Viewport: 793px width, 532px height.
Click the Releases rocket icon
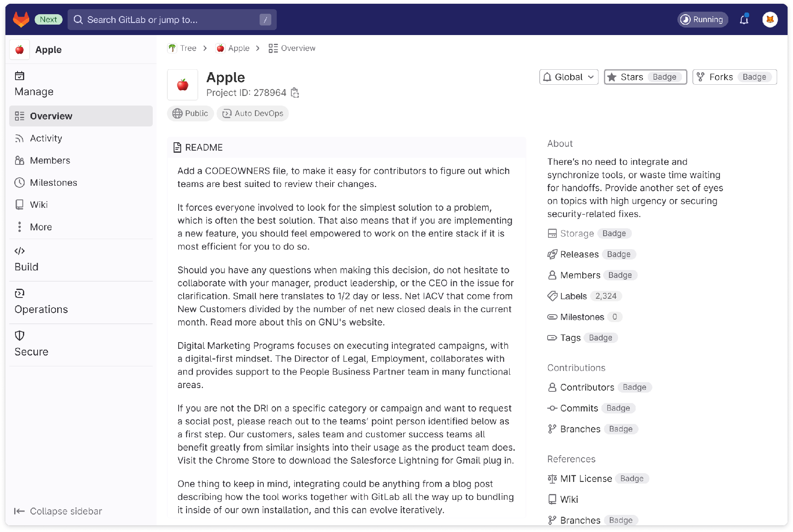click(552, 255)
